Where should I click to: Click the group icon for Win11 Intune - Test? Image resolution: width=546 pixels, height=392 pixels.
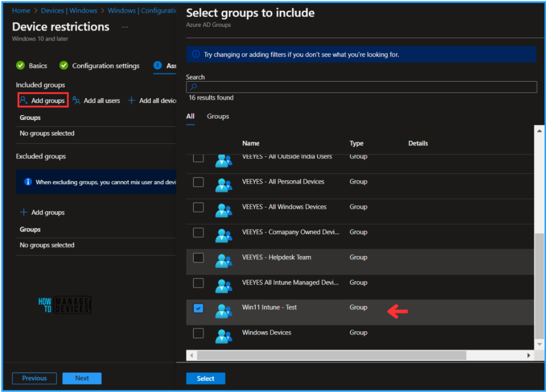(223, 311)
